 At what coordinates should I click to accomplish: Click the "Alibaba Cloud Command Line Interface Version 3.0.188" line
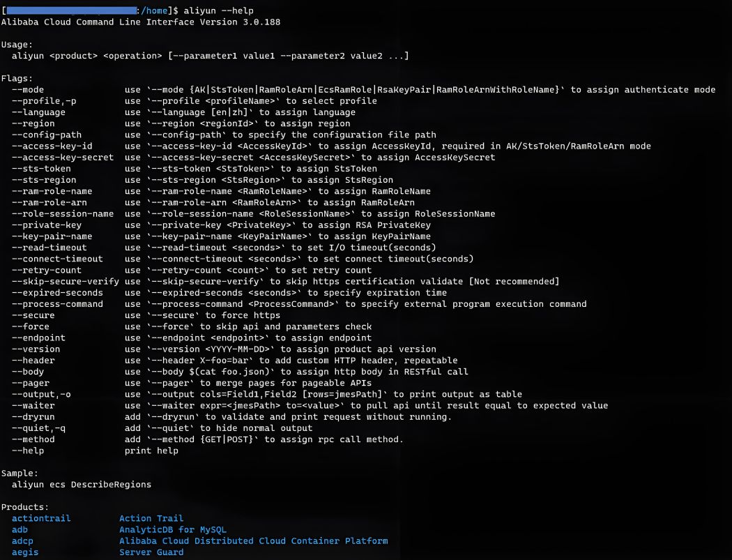(141, 22)
